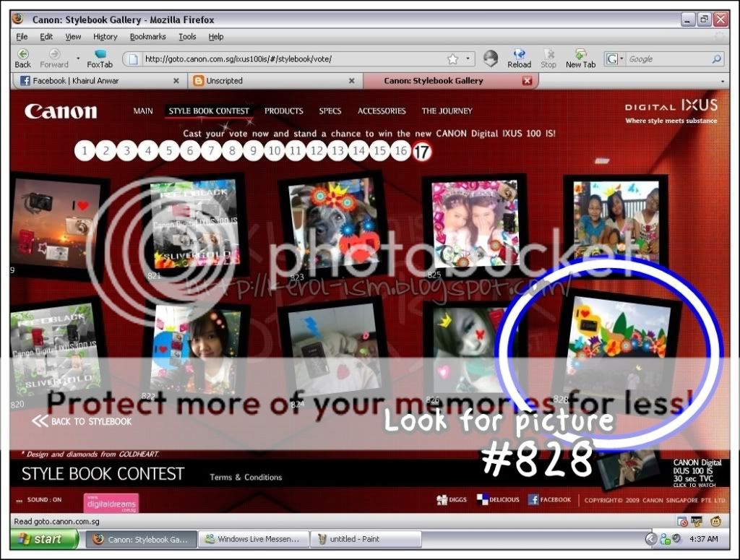Open the SPECS section
740x560 pixels.
tap(330, 111)
